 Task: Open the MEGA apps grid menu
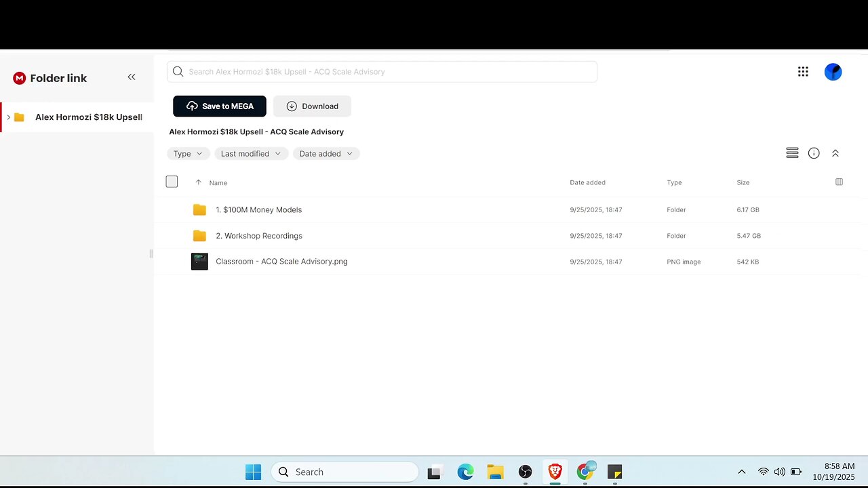[803, 72]
